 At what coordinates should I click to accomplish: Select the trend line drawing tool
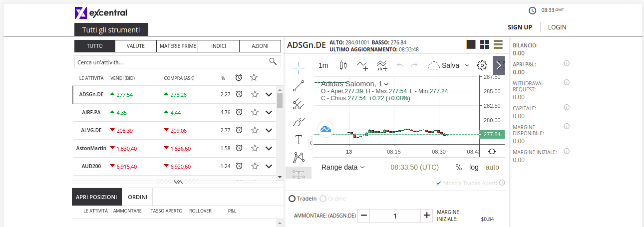tap(299, 86)
